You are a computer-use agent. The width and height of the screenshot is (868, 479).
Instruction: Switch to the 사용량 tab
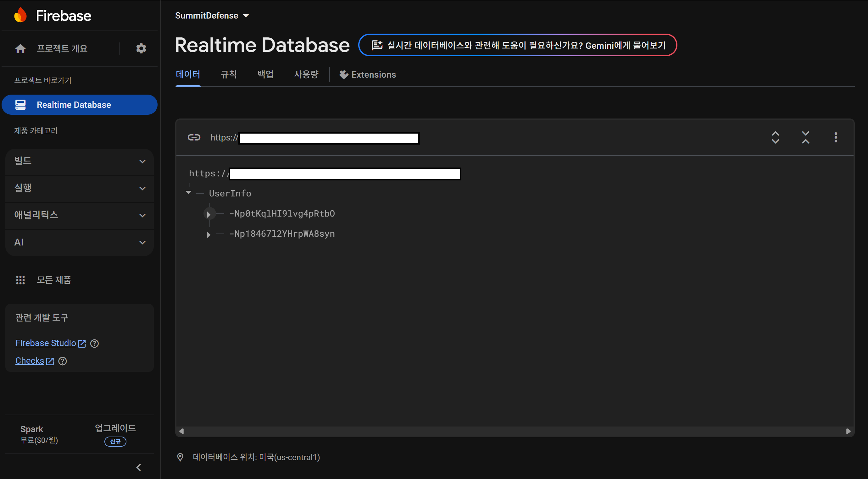pyautogui.click(x=306, y=74)
